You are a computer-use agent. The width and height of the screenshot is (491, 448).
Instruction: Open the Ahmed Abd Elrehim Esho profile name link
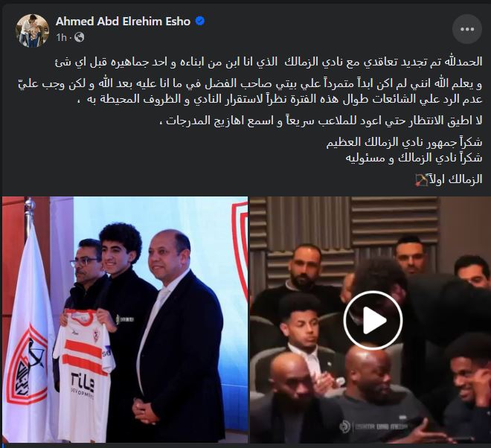tap(123, 22)
